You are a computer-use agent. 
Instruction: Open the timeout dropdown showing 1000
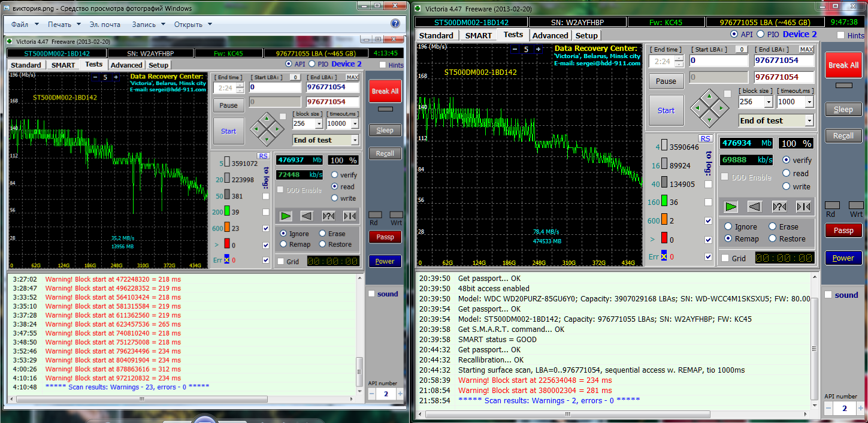pyautogui.click(x=810, y=102)
